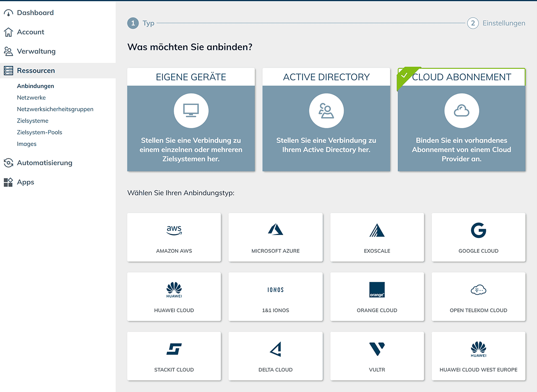Select the Microsoft Azure logo
537x392 pixels.
point(276,230)
